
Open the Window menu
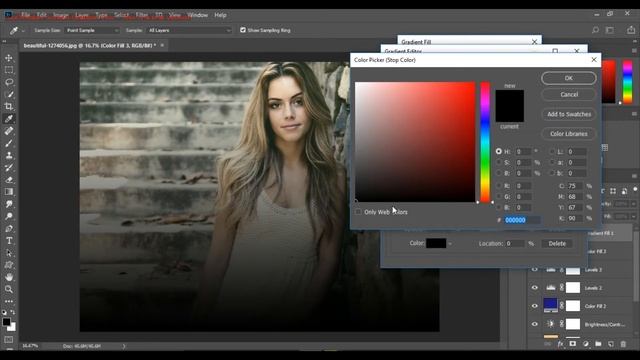198,15
